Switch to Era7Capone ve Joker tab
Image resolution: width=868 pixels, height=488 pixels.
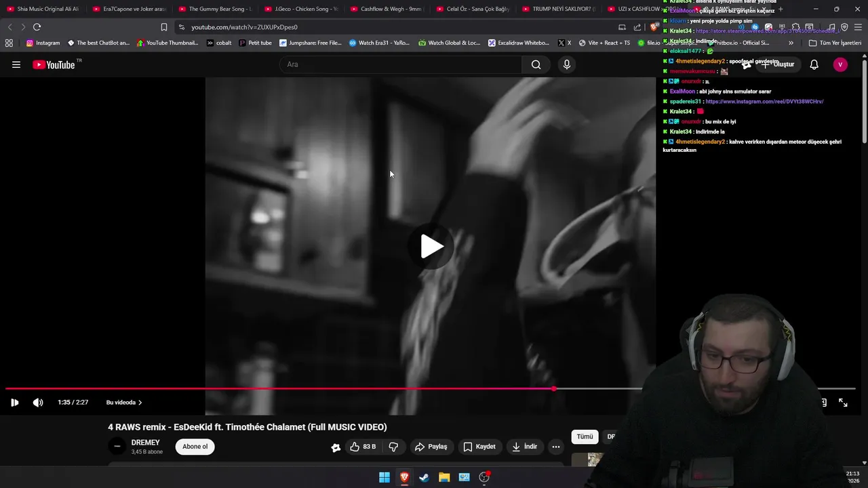point(129,9)
